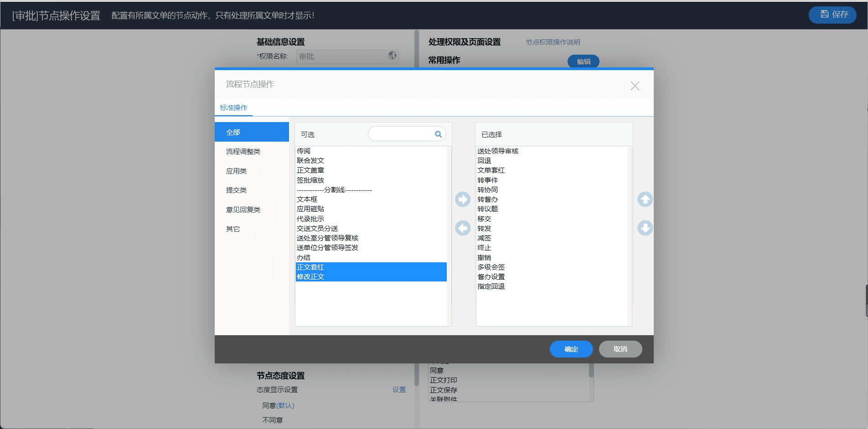Click the move-right arrow to add selected items
868x429 pixels.
click(463, 199)
